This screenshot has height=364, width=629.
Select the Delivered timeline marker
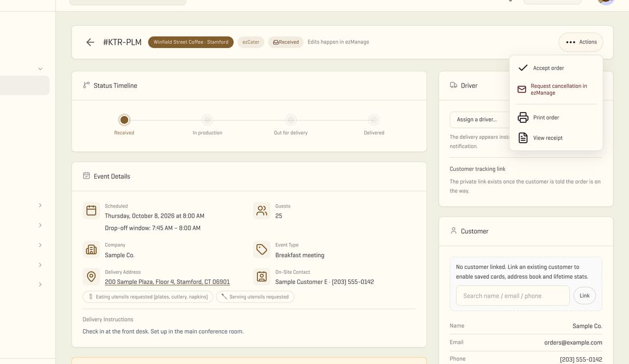pyautogui.click(x=374, y=120)
